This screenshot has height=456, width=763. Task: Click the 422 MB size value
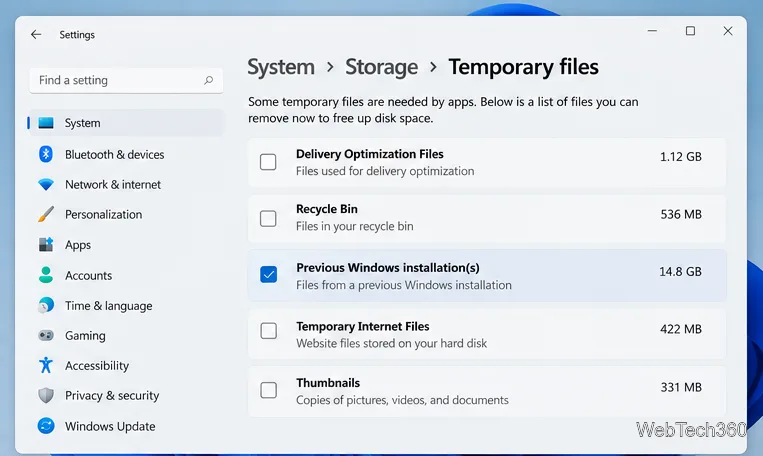[x=681, y=329]
